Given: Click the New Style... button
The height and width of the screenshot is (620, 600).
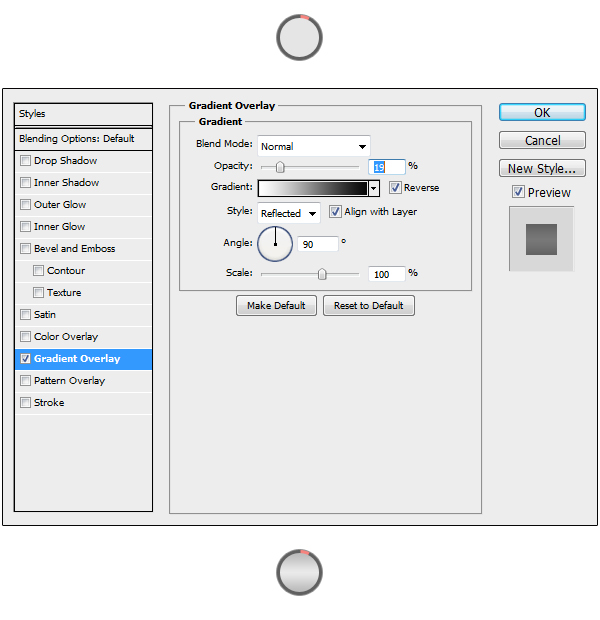Looking at the screenshot, I should pyautogui.click(x=542, y=168).
